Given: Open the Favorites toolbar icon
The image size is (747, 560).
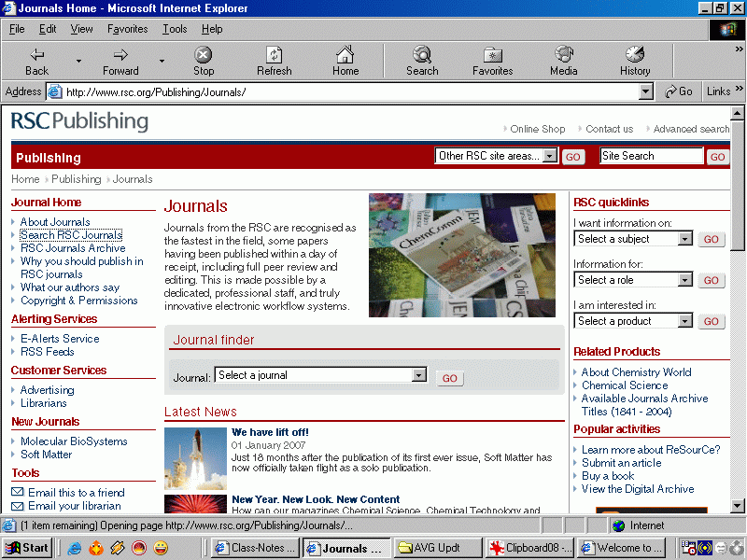Looking at the screenshot, I should click(x=493, y=55).
